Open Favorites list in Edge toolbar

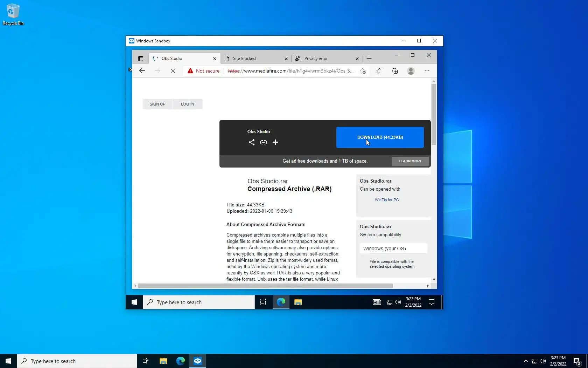coord(379,71)
